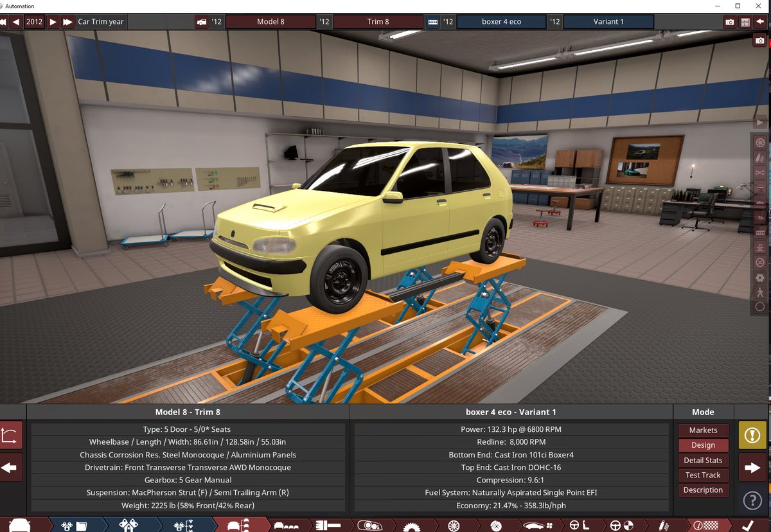Toggle the wheel view icon in sidebar

tap(760, 143)
